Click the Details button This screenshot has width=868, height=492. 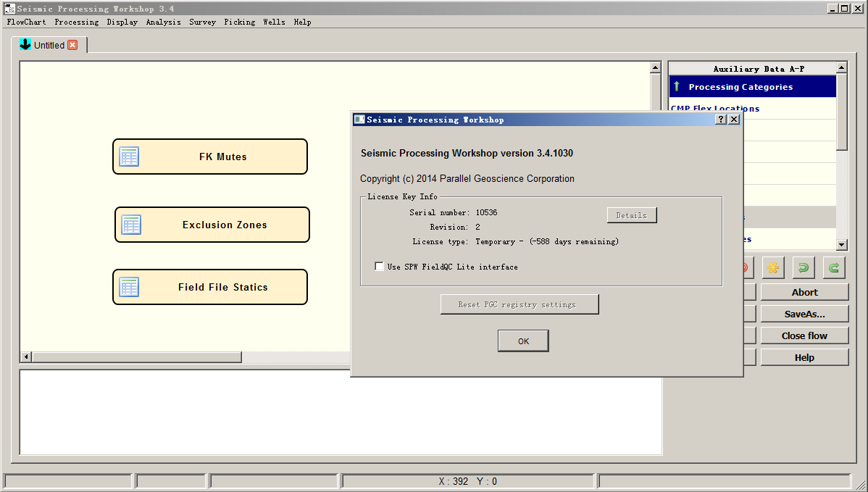pos(632,215)
